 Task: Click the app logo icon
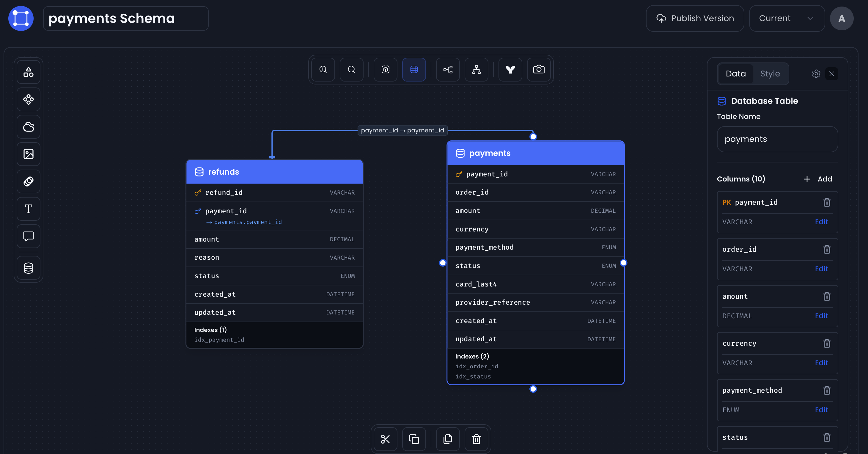point(21,18)
